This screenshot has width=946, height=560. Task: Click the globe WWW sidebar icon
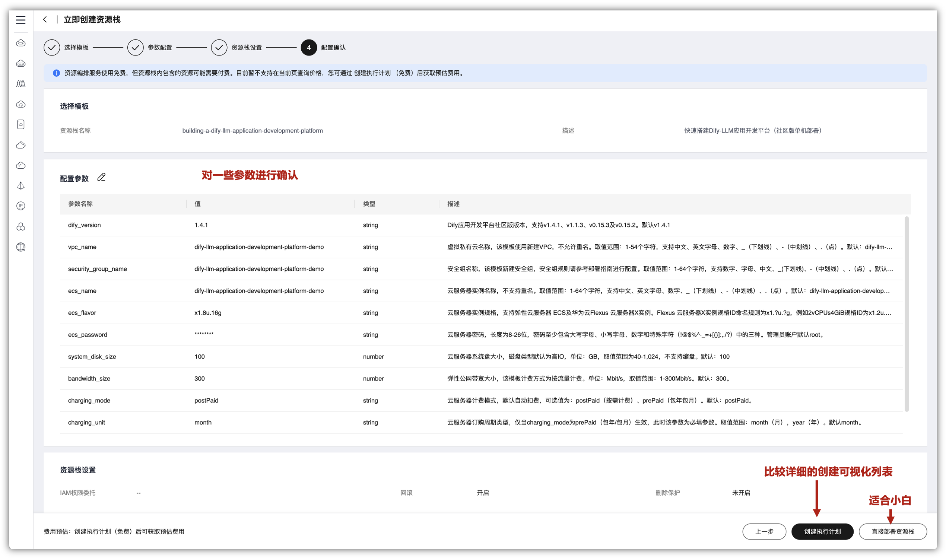[21, 247]
